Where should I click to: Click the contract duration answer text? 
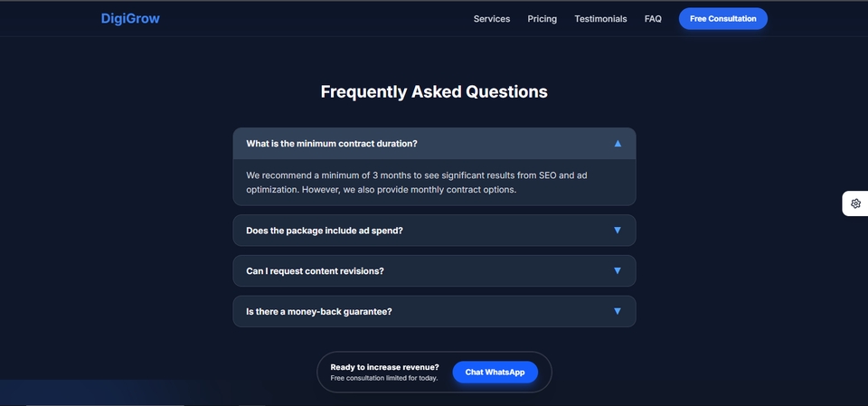tap(423, 183)
